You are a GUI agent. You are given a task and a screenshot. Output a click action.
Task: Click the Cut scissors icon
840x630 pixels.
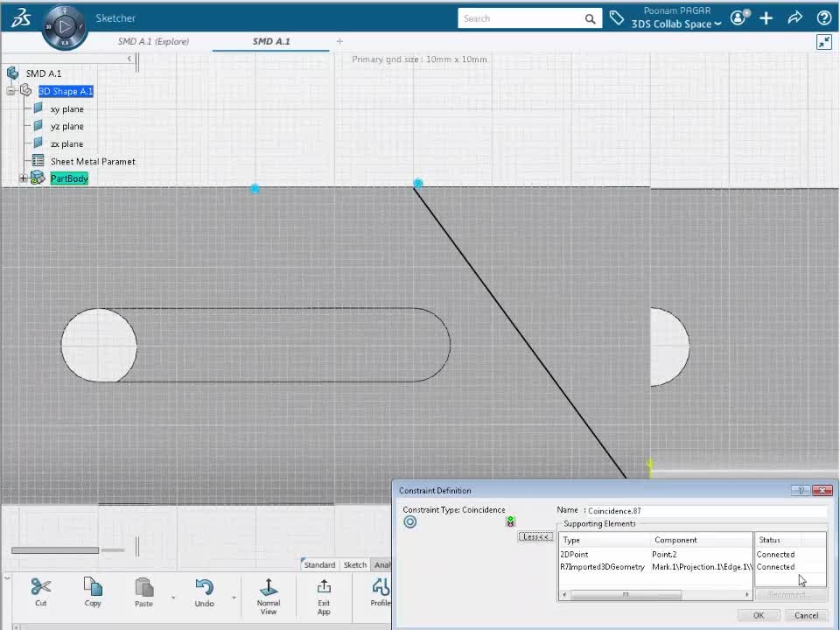(40, 587)
